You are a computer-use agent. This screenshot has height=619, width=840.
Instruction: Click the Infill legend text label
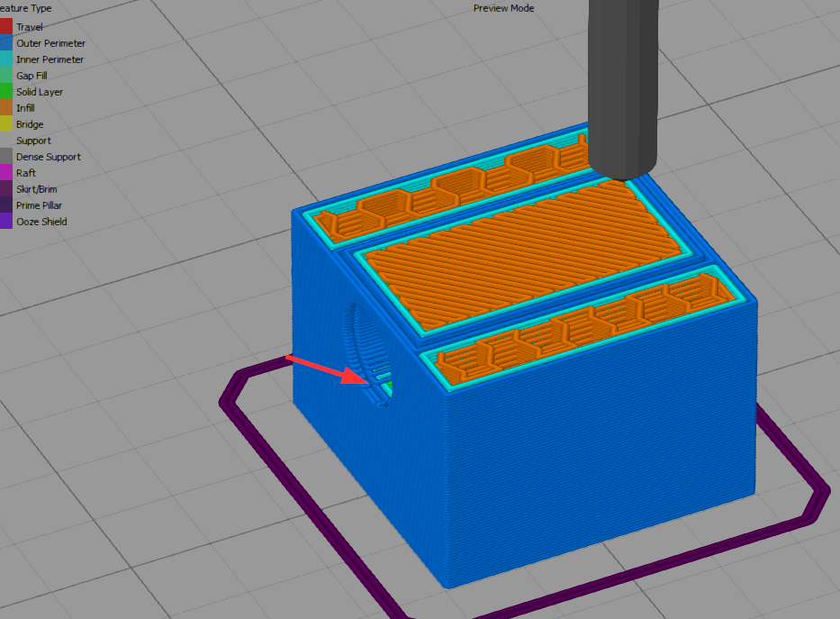click(x=25, y=108)
